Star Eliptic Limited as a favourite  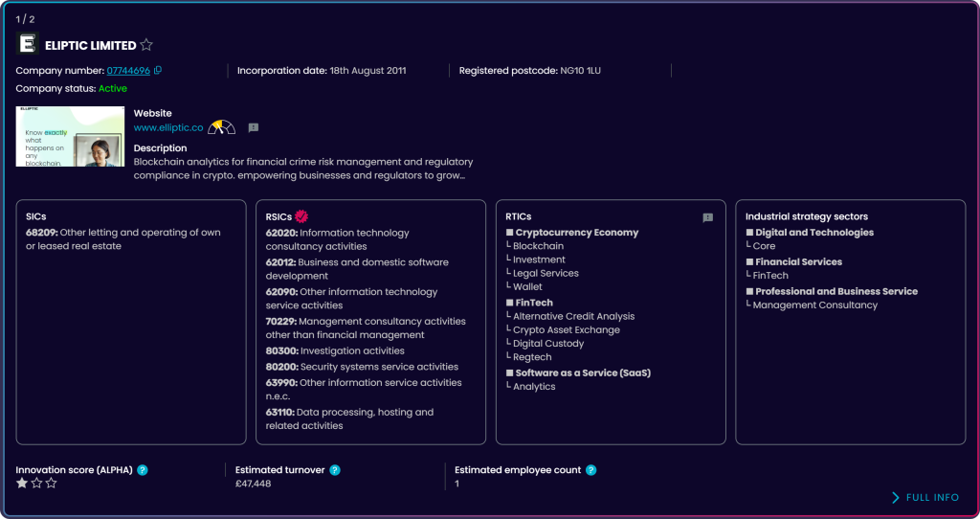[146, 45]
